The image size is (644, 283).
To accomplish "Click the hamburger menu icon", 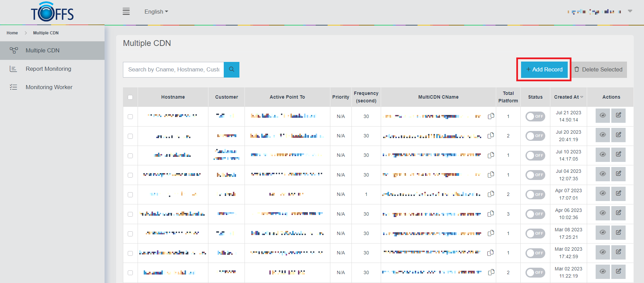I will click(126, 12).
